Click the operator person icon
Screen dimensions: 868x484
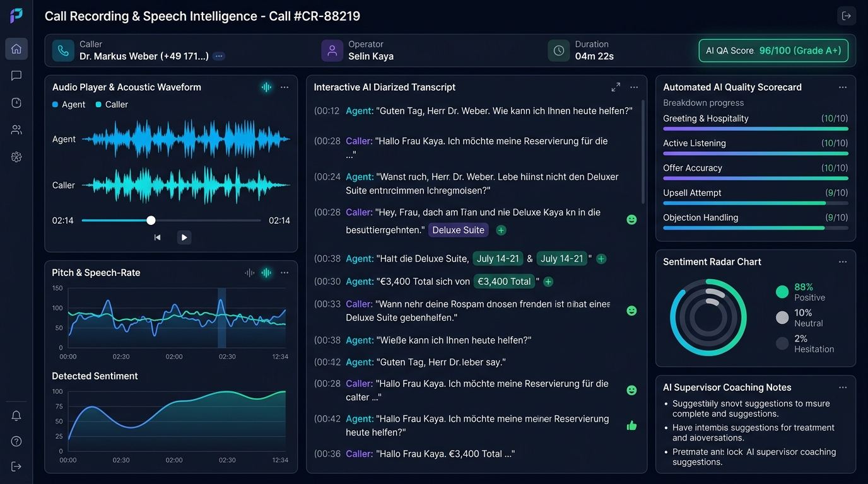[332, 50]
